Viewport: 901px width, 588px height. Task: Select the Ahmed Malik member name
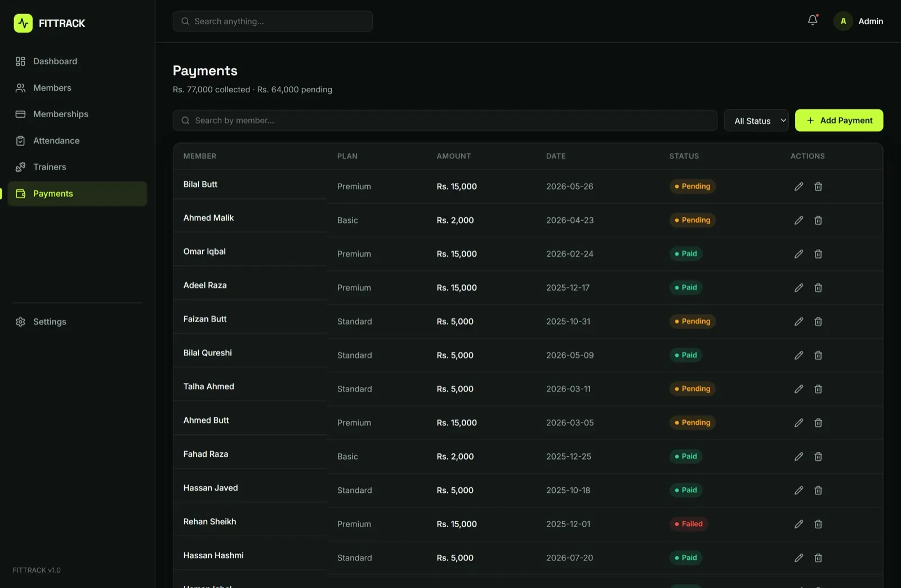pos(208,218)
